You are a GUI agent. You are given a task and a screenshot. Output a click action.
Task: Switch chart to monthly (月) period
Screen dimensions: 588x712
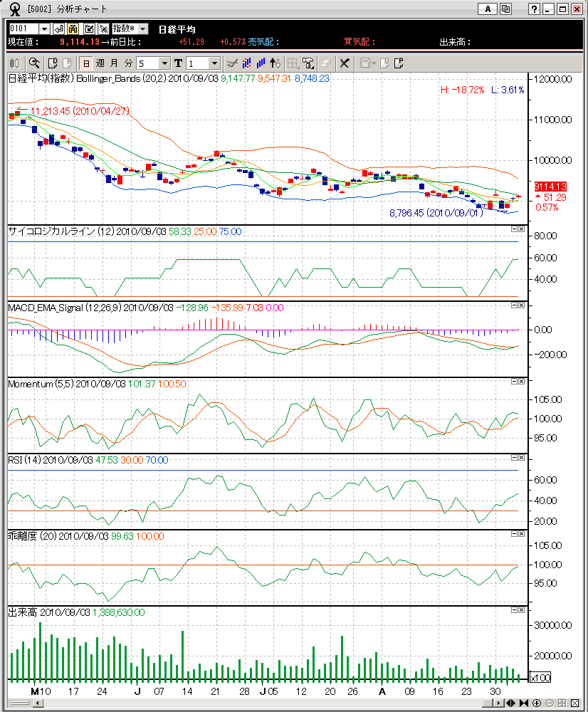pos(114,63)
